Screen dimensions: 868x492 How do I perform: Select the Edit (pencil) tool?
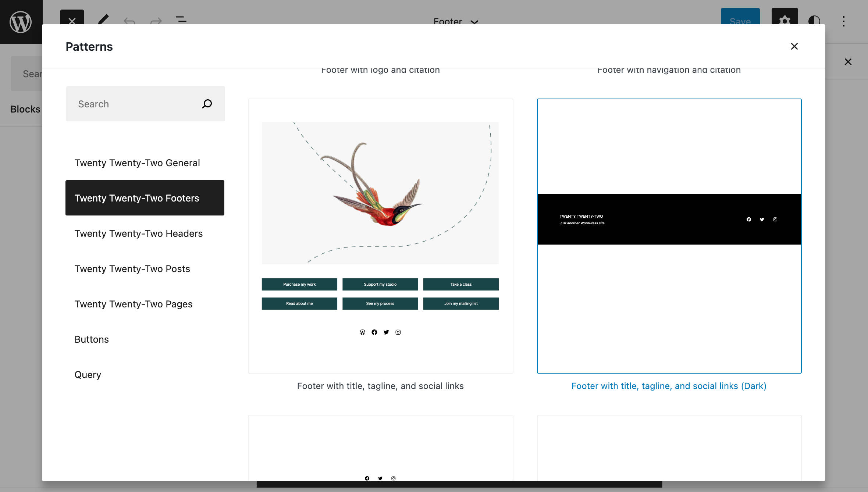103,21
